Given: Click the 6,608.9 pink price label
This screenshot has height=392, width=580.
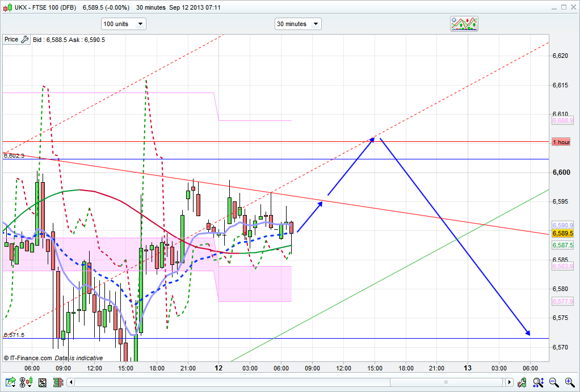Looking at the screenshot, I should coord(562,121).
